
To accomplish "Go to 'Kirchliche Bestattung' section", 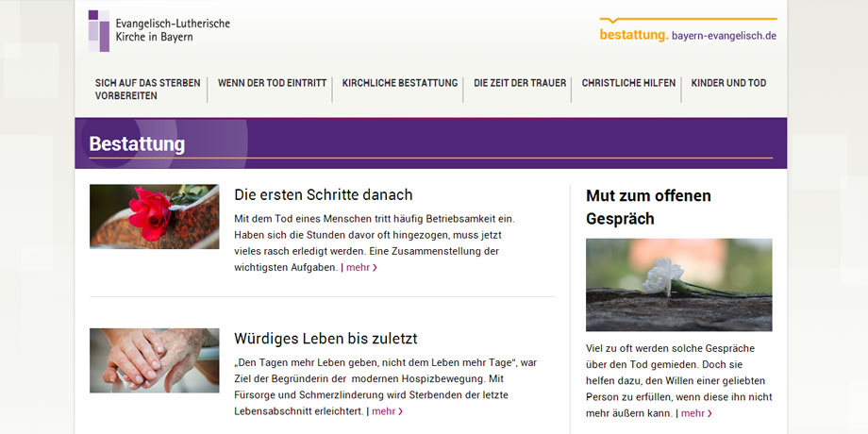I will coord(400,83).
